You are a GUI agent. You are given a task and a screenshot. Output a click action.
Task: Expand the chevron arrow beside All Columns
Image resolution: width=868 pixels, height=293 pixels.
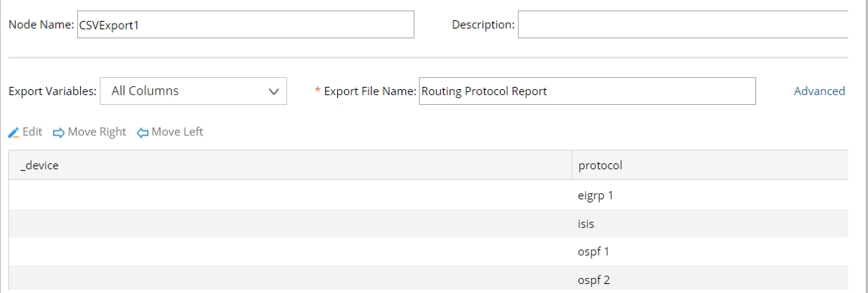point(274,92)
